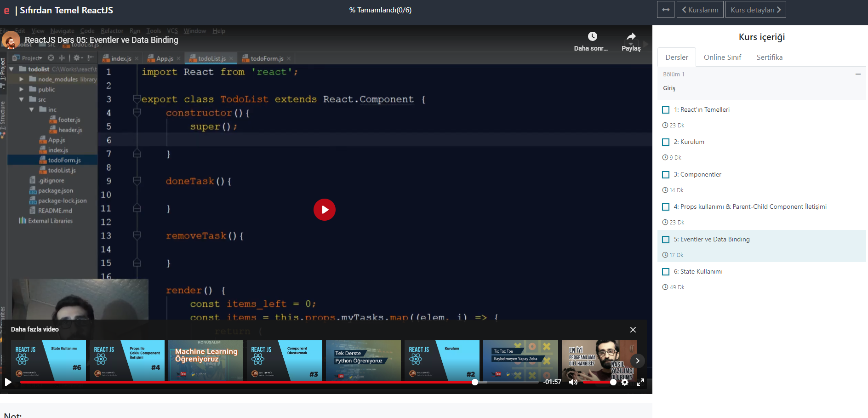Screen dimensions: 868x418
Task: Open the 'Kurulum #2' suggested video
Action: coord(442,361)
